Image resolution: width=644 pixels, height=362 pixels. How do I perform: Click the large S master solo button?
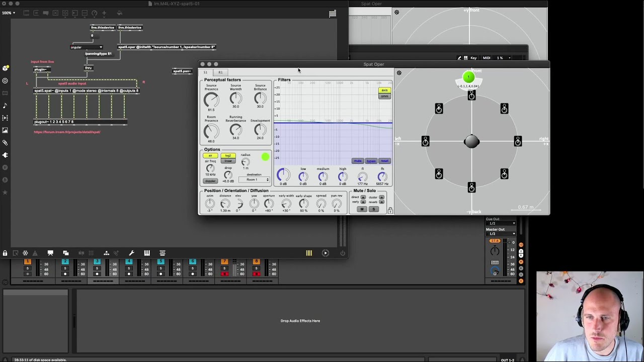point(373,209)
